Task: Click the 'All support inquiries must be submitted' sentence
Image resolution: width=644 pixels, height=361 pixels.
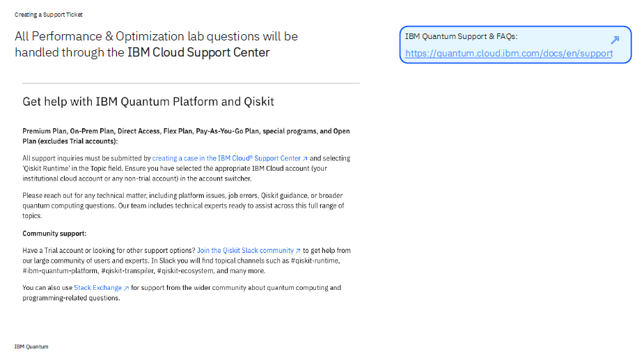Action: coord(86,159)
